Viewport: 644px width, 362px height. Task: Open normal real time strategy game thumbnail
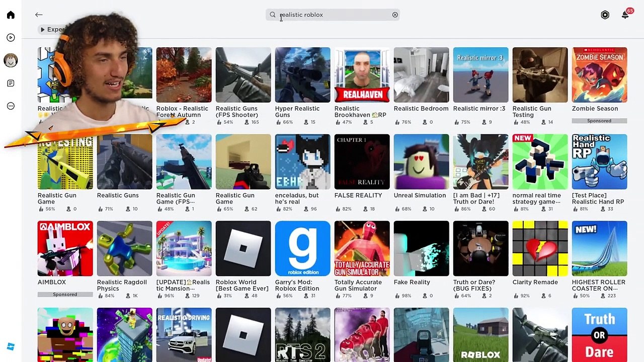(x=540, y=162)
